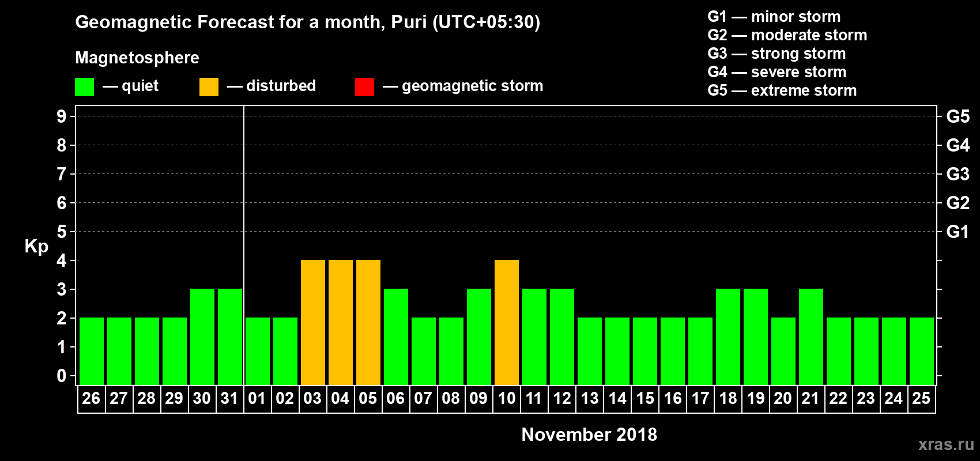Click the G2 right axis label
980x461 pixels.
click(958, 203)
